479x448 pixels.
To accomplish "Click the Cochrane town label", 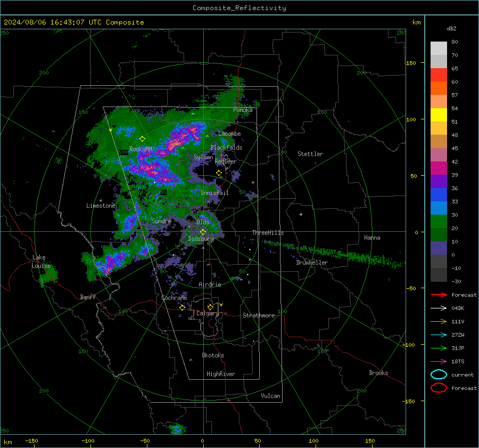I will click(174, 298).
